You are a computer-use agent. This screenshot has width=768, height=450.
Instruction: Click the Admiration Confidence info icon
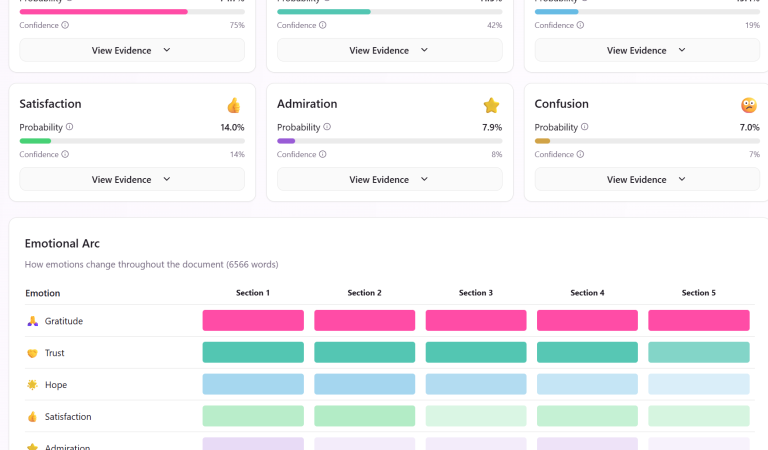323,154
